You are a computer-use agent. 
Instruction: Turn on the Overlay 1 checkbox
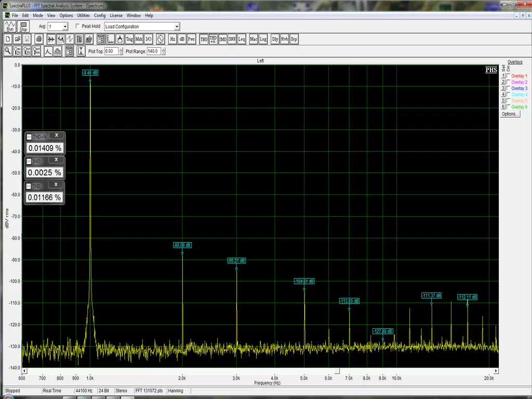[x=508, y=76]
